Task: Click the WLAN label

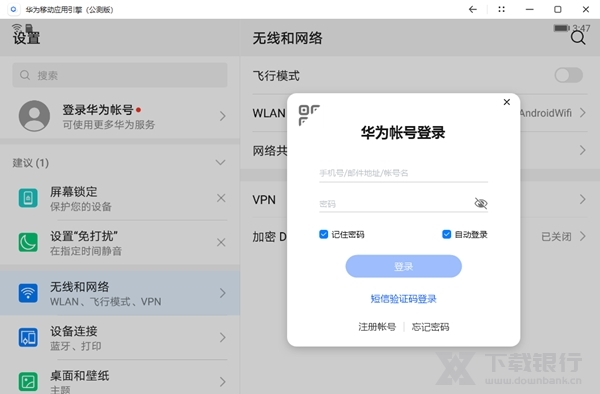Action: click(269, 113)
